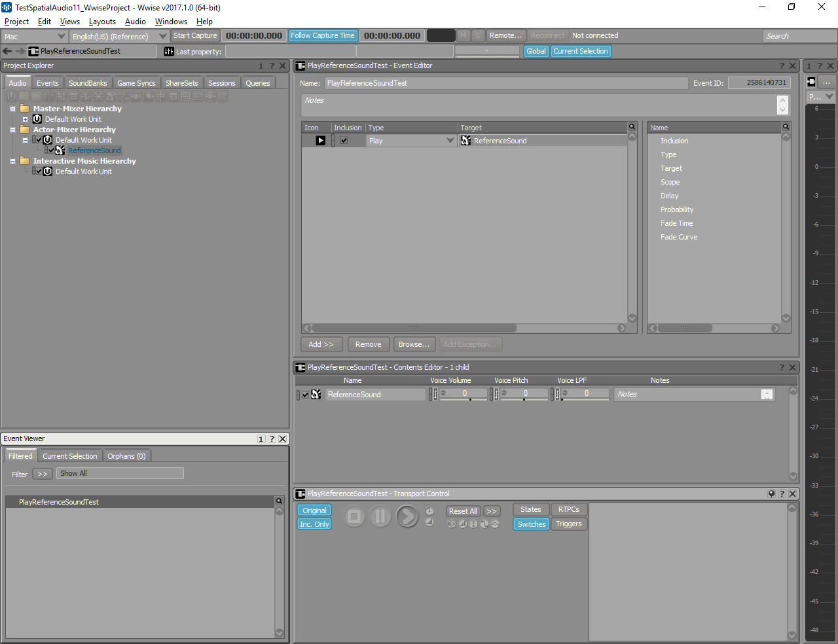Switch to the SoundBanks tab
The image size is (838, 644).
tap(88, 83)
